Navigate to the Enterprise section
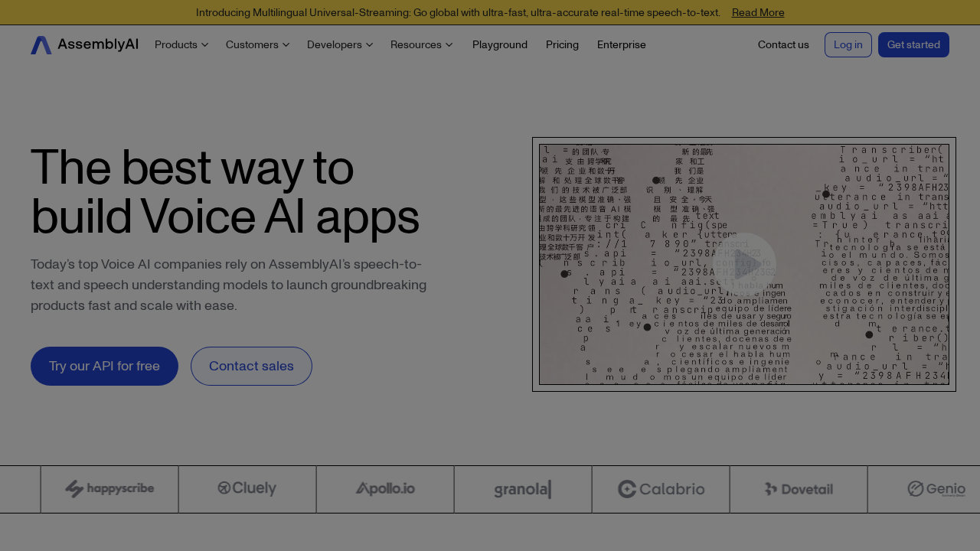 coord(621,44)
